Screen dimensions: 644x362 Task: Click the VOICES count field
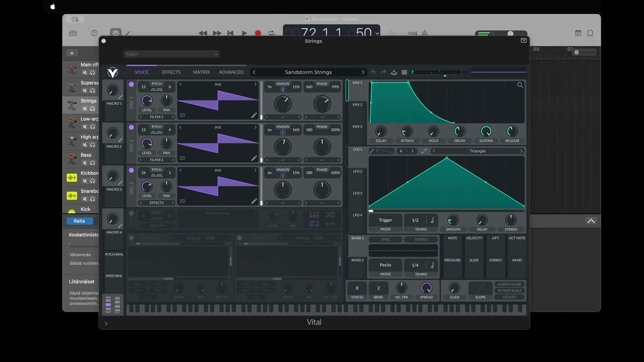(x=357, y=288)
